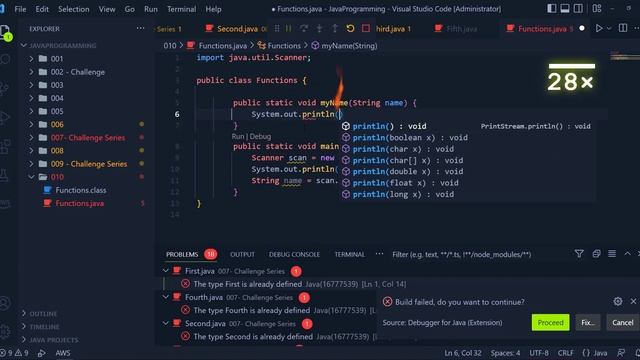Screen dimensions: 640x360
Task: Click Step Over debug icon
Action: click(304, 28)
